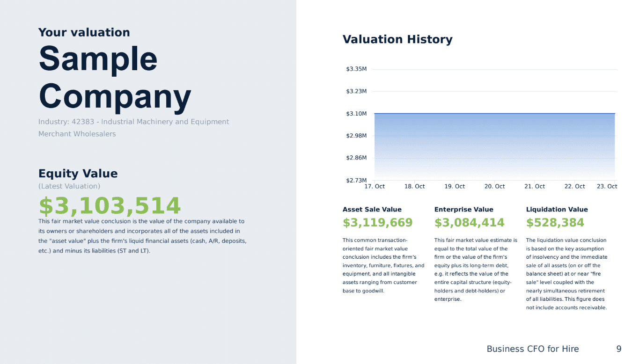Click the Equity Value heading

tap(78, 174)
